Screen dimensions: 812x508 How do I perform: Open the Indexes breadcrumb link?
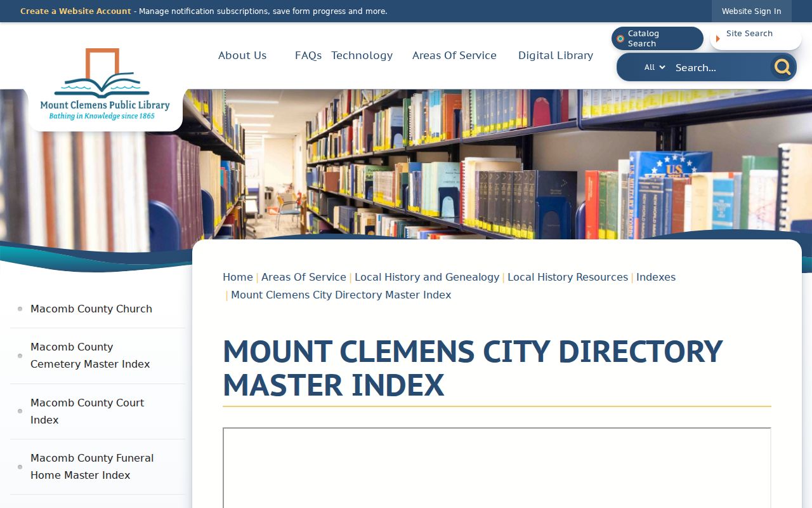[656, 277]
